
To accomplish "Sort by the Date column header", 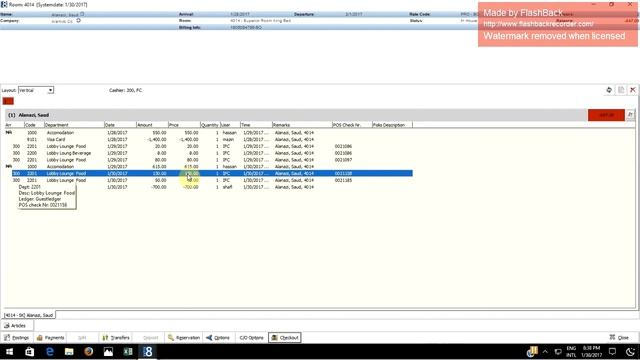I will coord(120,125).
